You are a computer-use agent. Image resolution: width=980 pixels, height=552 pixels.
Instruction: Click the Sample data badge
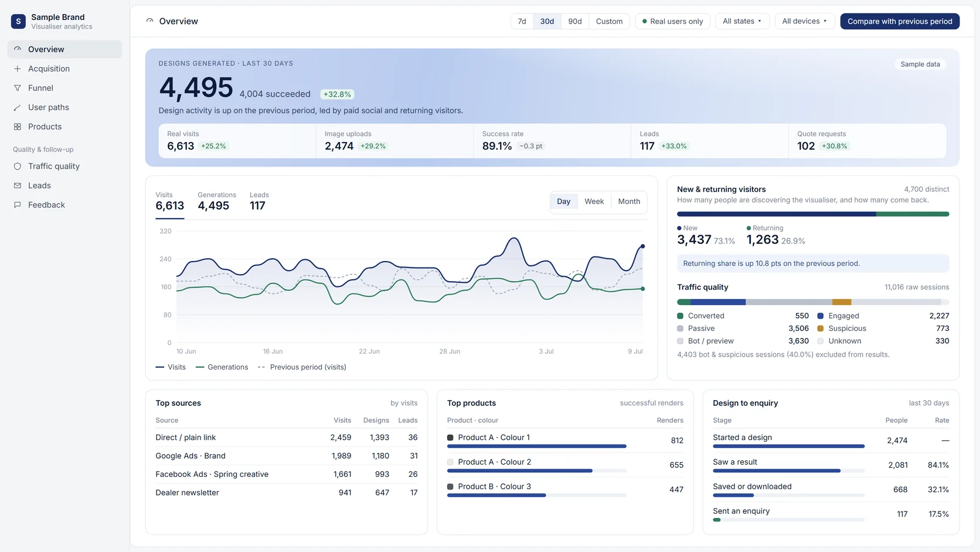pos(920,64)
